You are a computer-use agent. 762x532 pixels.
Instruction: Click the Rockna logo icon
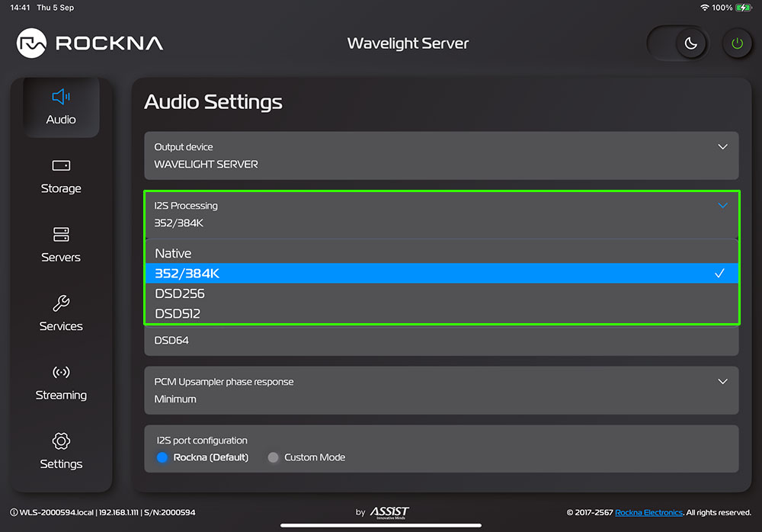[x=33, y=43]
